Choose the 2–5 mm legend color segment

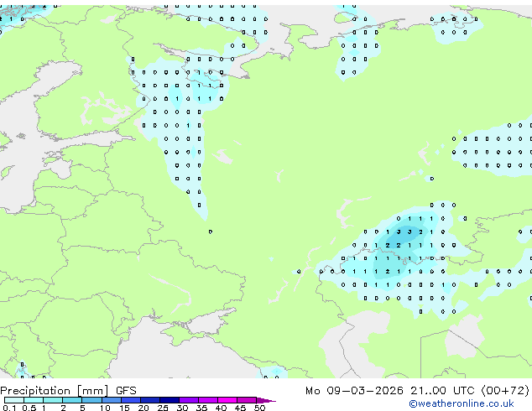click(x=72, y=400)
